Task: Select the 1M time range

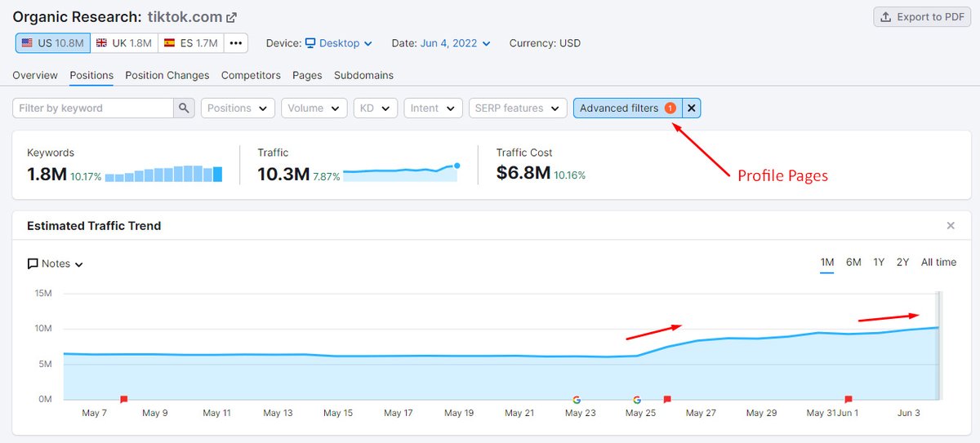Action: 827,262
